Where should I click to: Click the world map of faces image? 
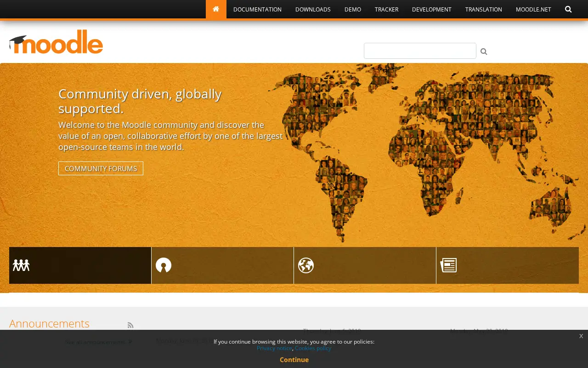tap(427, 152)
